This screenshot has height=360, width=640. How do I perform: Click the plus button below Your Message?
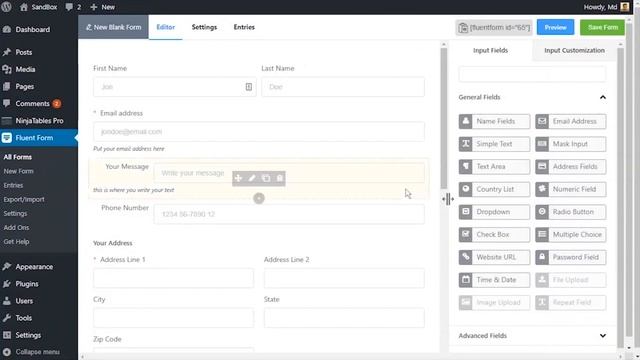click(259, 198)
